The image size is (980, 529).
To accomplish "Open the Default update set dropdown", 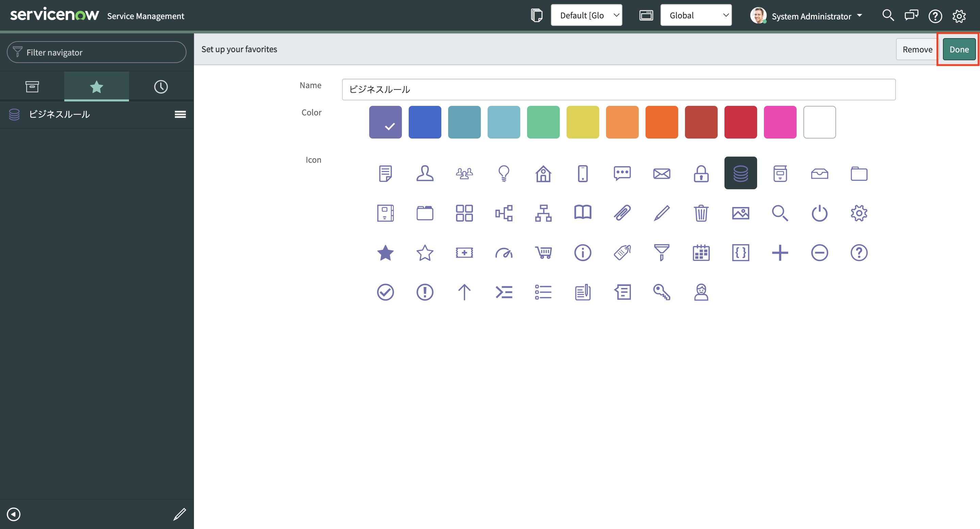I will [x=586, y=15].
